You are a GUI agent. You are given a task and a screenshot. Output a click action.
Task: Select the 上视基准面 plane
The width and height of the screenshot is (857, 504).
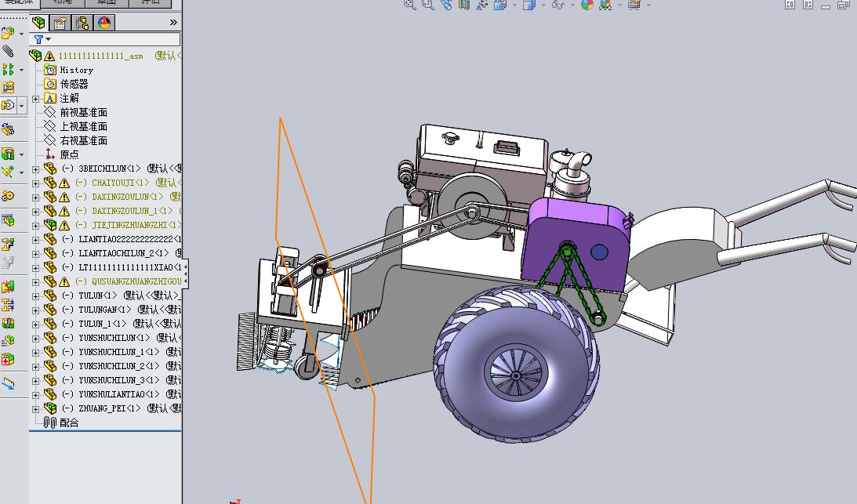(83, 127)
